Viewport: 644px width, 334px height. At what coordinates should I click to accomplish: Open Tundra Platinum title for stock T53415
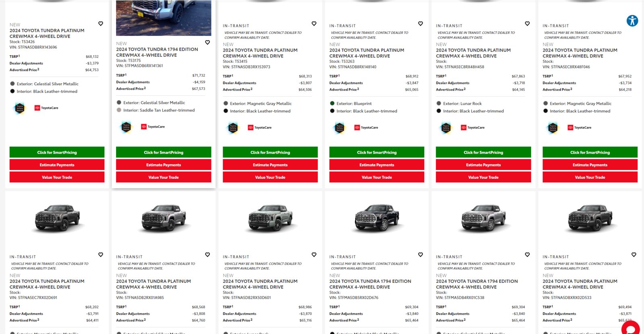coord(260,53)
